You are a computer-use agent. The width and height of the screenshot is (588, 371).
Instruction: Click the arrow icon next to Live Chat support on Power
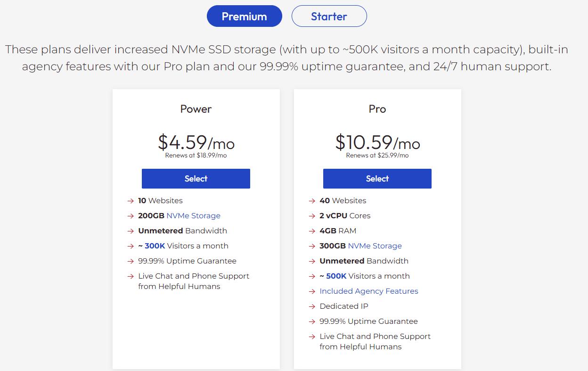[131, 276]
